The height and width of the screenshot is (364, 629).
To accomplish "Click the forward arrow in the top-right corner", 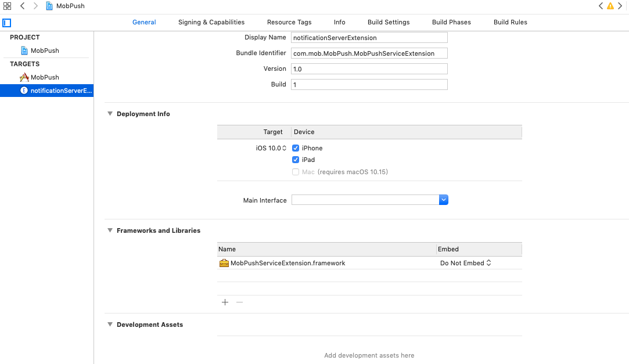I will 619,6.
